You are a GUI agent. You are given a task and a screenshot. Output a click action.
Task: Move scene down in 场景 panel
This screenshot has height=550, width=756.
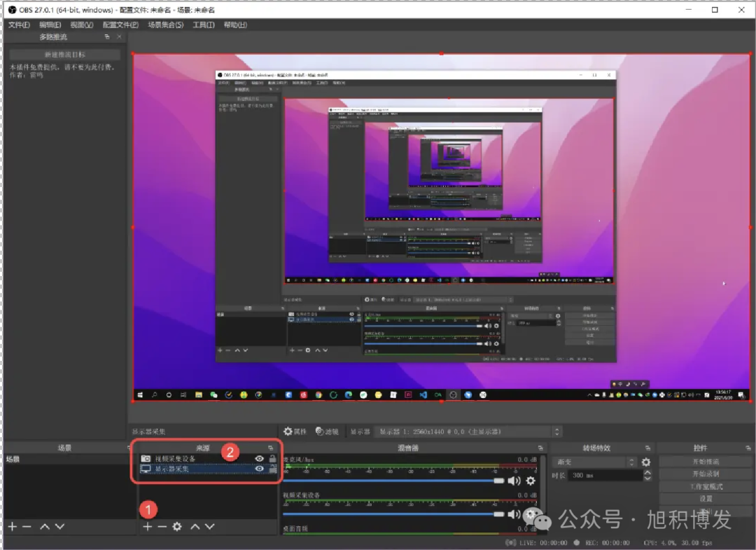(x=59, y=527)
